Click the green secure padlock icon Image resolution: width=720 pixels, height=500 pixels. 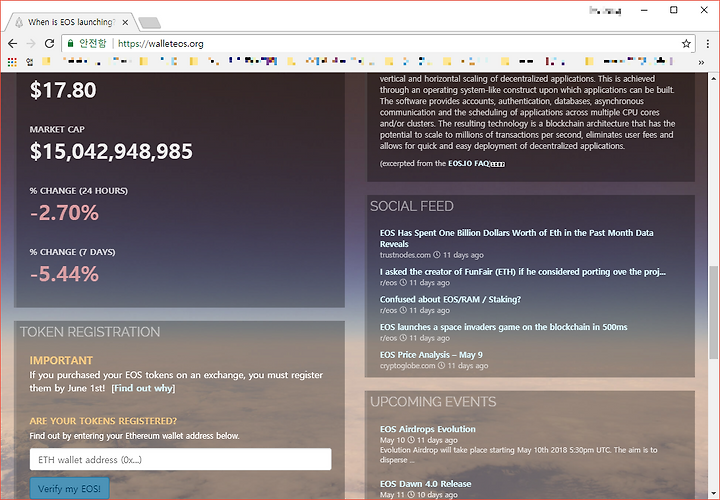(x=70, y=44)
